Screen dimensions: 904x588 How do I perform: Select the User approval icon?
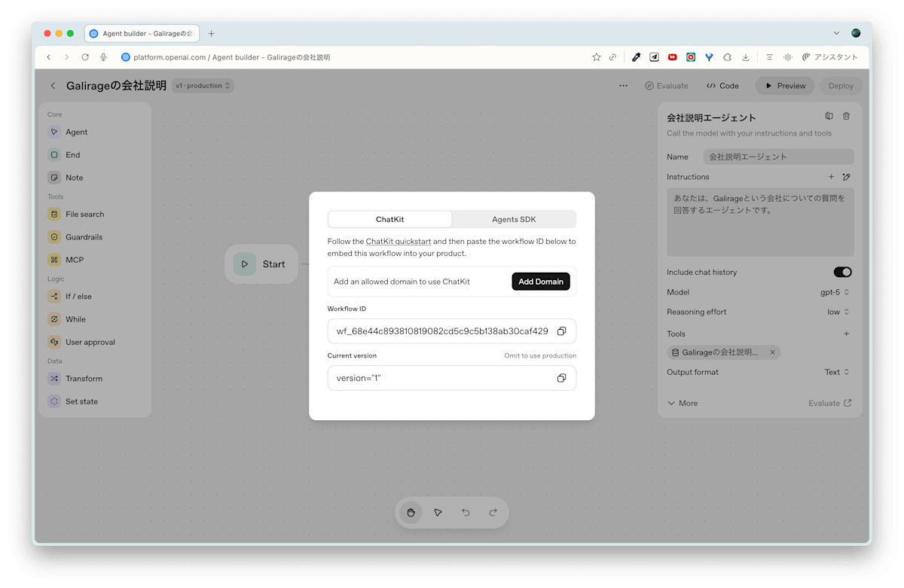click(54, 342)
